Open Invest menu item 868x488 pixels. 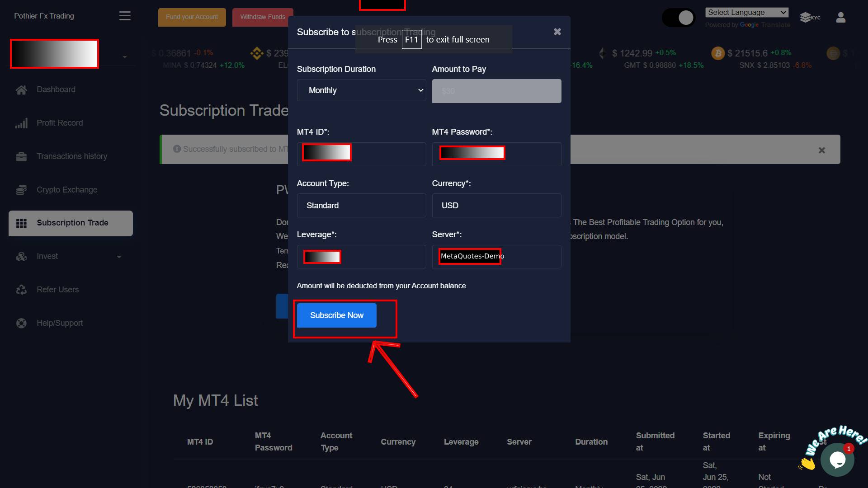(x=47, y=256)
